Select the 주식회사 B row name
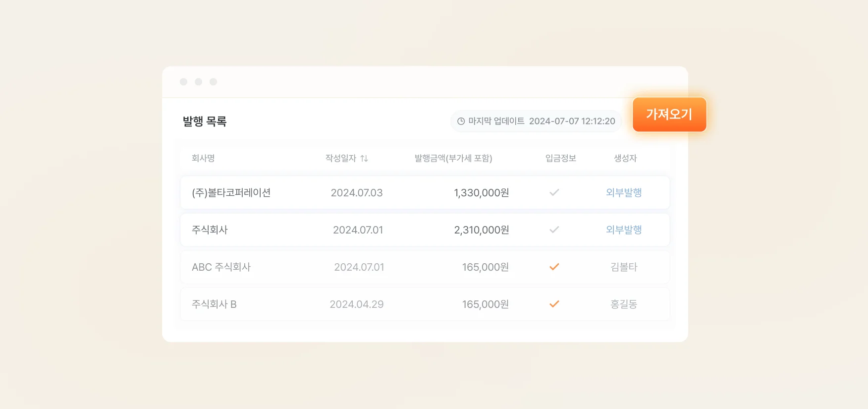Screen dimensions: 868x409 click(214, 304)
